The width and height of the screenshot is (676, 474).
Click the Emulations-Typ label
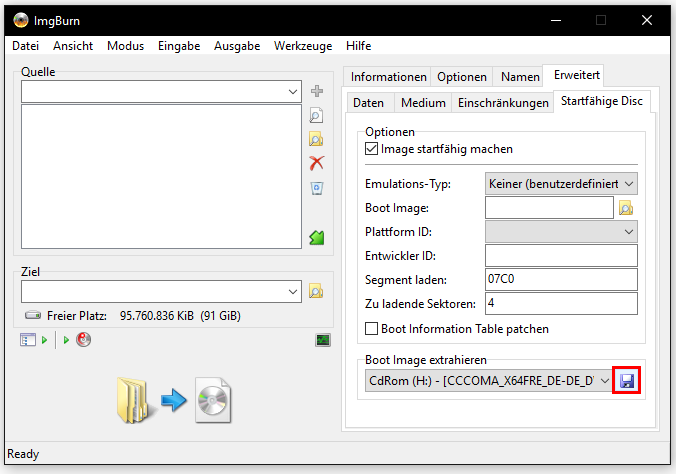coord(408,184)
